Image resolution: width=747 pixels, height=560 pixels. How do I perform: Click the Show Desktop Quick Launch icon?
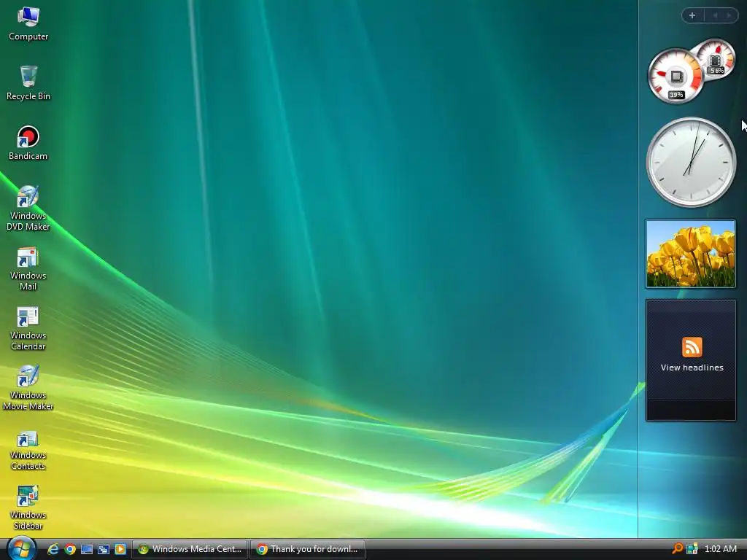click(87, 549)
